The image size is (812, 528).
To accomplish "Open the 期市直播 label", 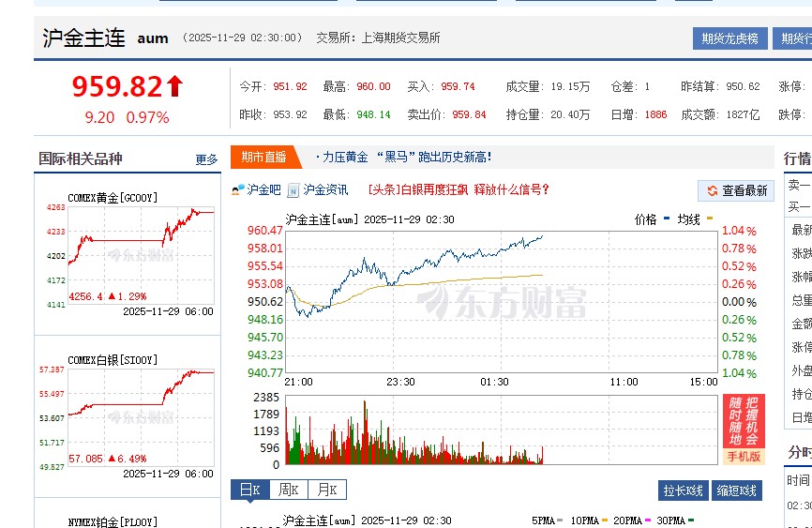I will (x=263, y=157).
